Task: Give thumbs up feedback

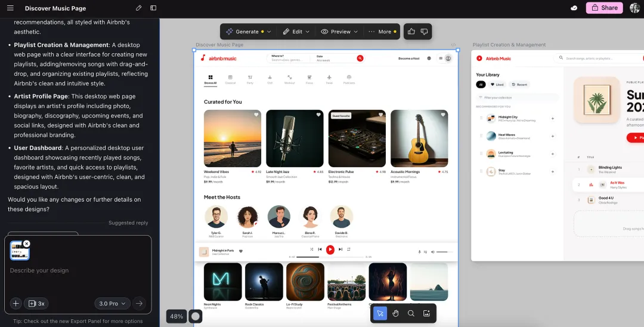Action: click(x=411, y=32)
